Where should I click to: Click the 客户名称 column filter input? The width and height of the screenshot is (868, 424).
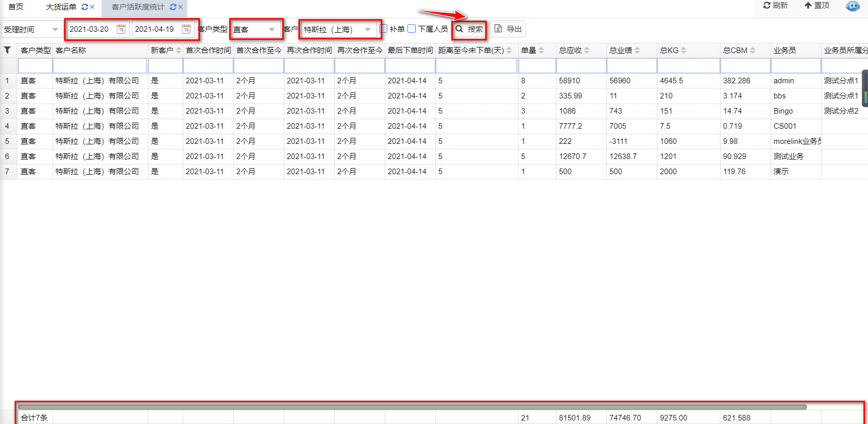click(x=100, y=66)
